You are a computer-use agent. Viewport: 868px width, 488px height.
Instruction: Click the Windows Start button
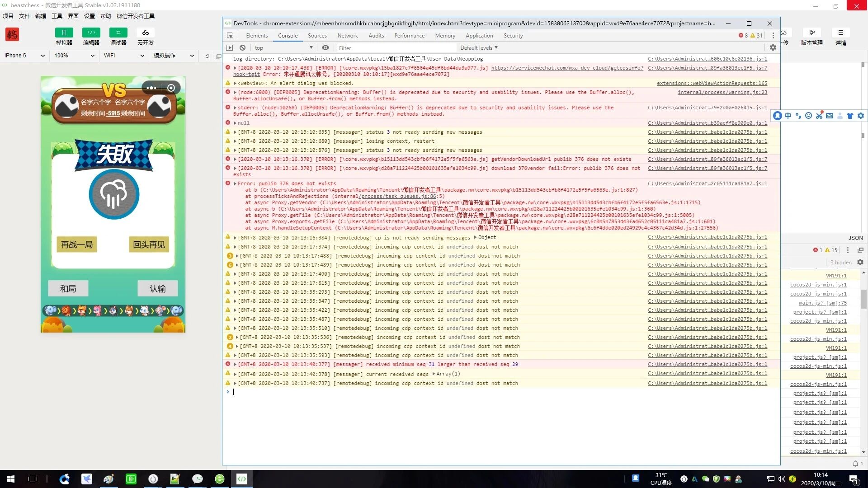pyautogui.click(x=11, y=479)
